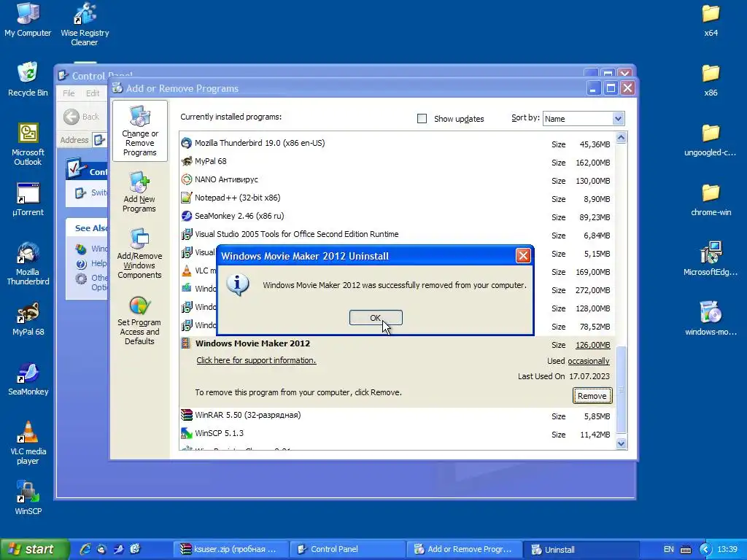Select NANO Антивирус icon in the list
The height and width of the screenshot is (560, 747).
(186, 179)
